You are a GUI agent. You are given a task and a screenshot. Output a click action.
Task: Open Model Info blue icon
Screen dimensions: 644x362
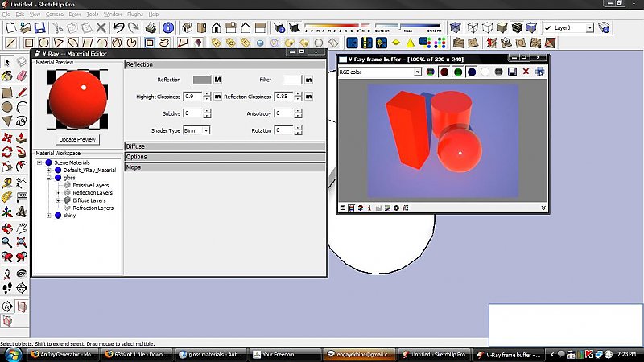(x=168, y=28)
